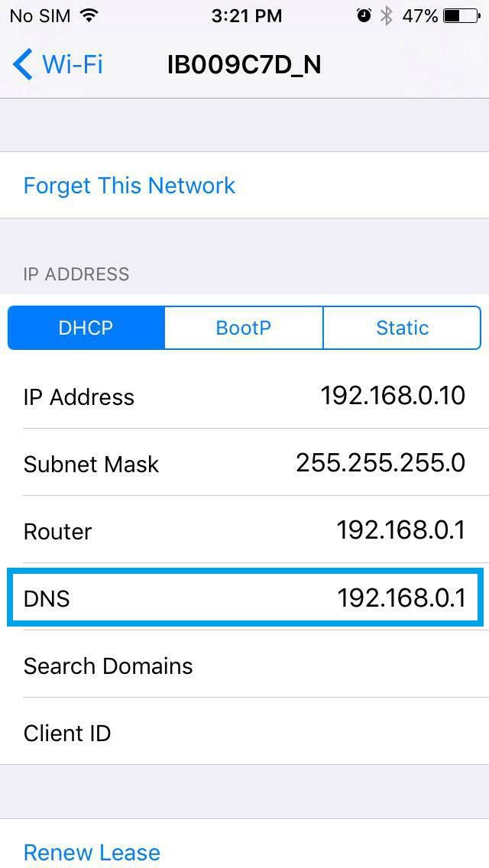
Task: Tap the Wi-Fi signal status icon
Action: (87, 16)
